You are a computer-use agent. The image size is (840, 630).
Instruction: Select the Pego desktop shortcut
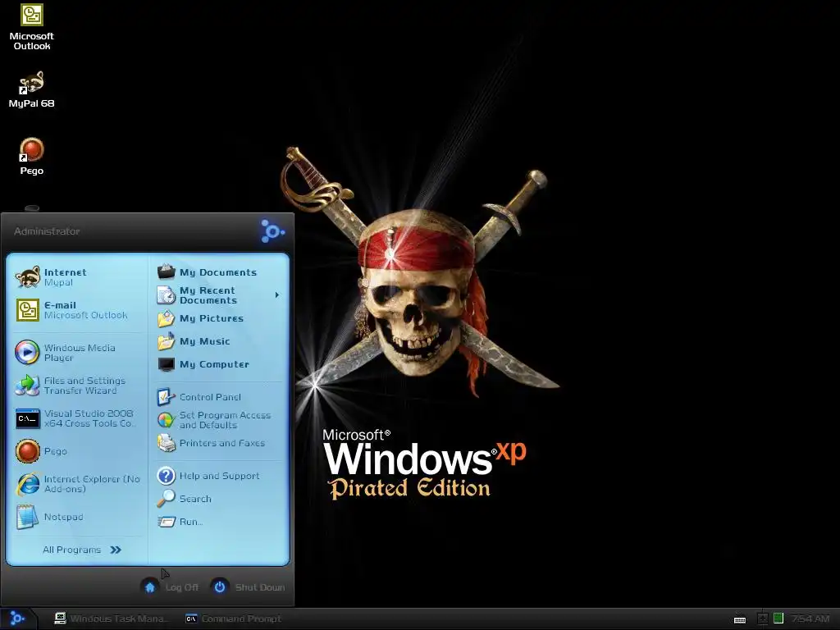[x=32, y=157]
